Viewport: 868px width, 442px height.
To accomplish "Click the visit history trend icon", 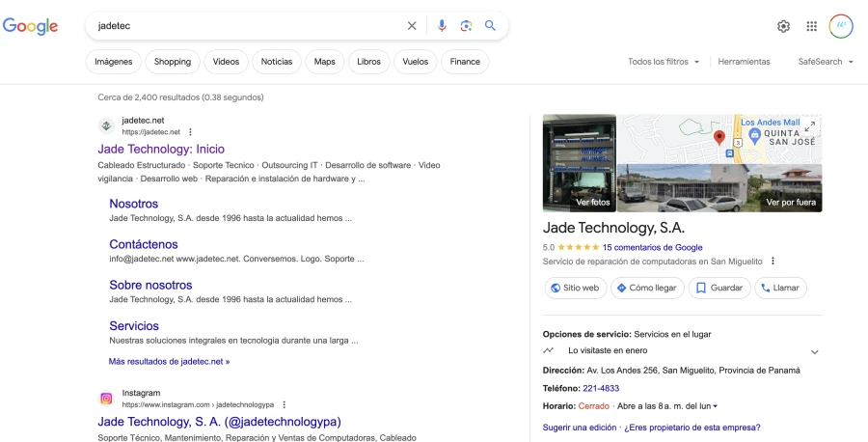I will [549, 350].
